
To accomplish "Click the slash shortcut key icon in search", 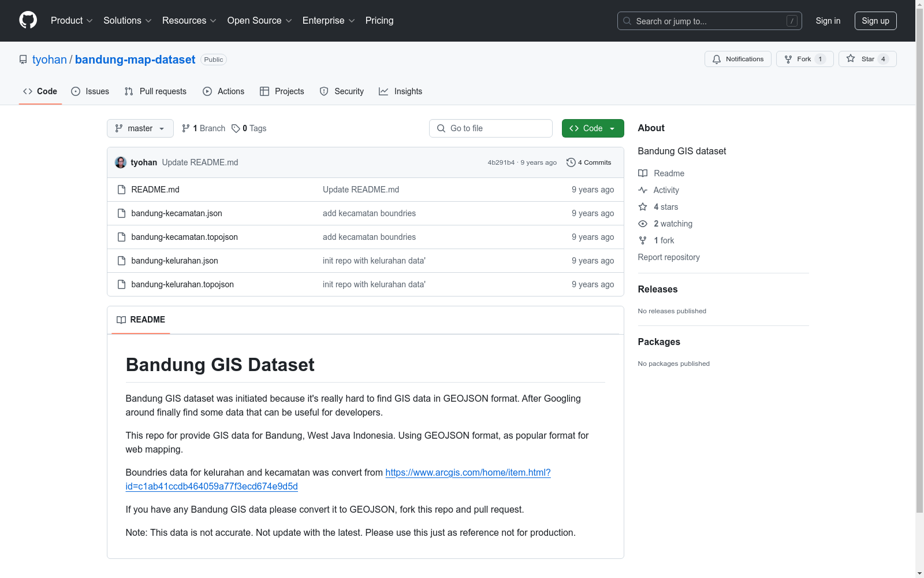I will [792, 21].
